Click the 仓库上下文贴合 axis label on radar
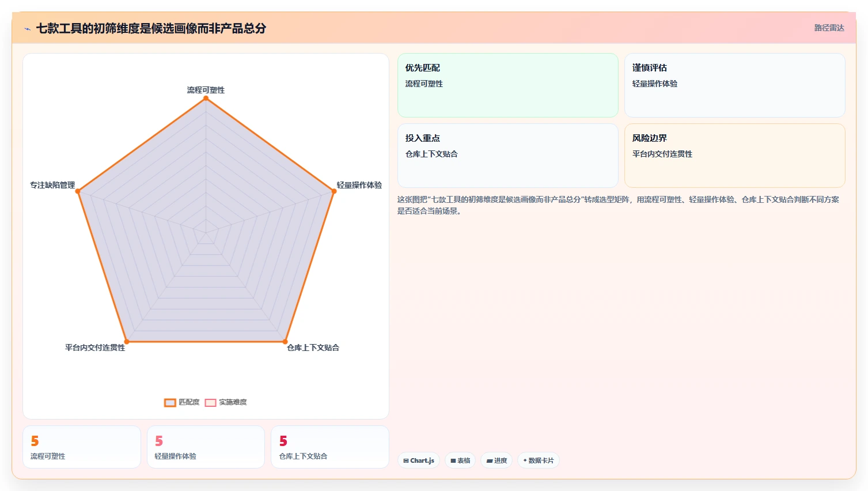The width and height of the screenshot is (868, 491). pos(313,348)
